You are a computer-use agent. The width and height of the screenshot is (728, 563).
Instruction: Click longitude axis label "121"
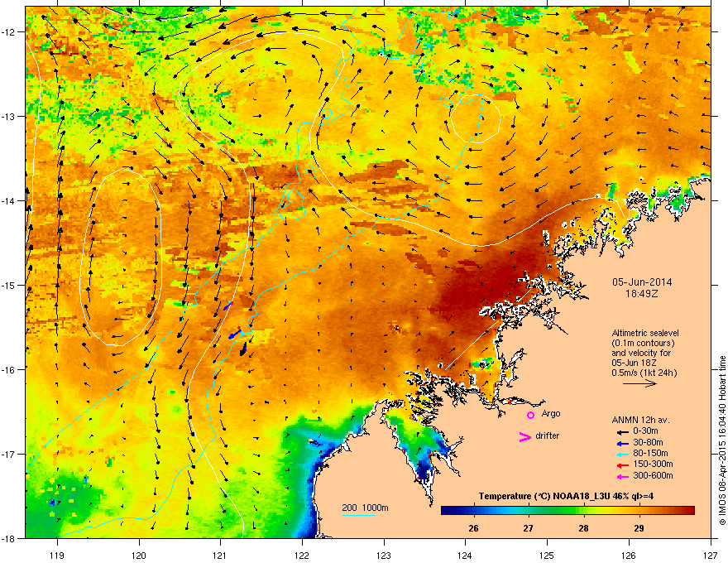pos(220,555)
